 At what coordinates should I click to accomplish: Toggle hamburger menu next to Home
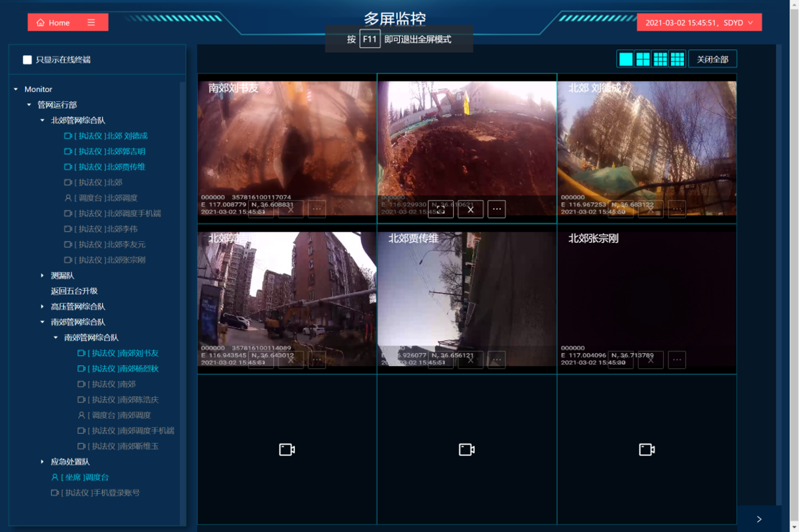[x=91, y=22]
